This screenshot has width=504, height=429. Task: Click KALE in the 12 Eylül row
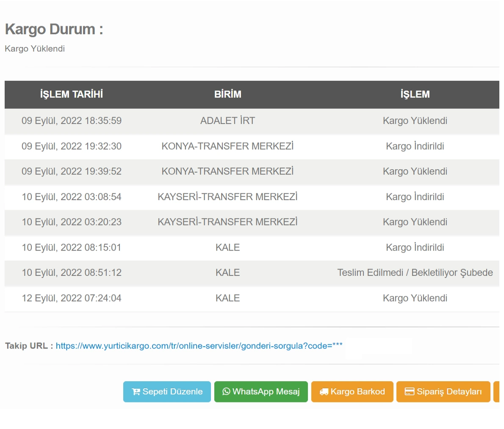(x=227, y=298)
